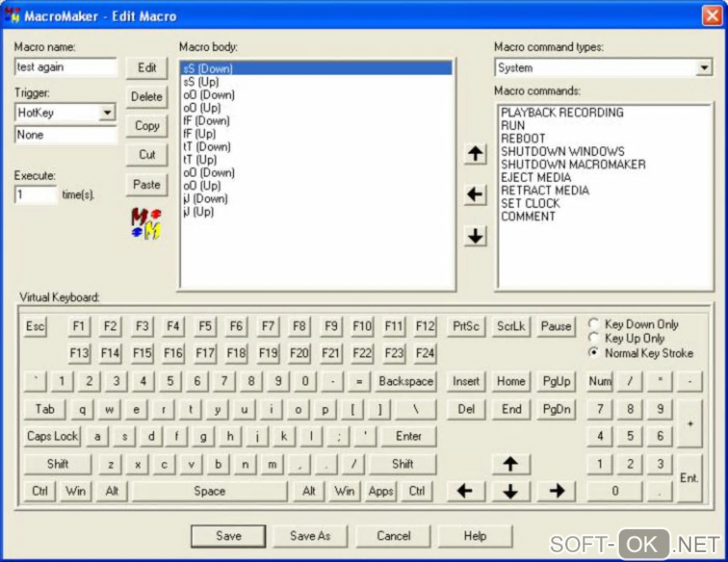
Task: Click the Enter virtual key
Action: [x=408, y=436]
